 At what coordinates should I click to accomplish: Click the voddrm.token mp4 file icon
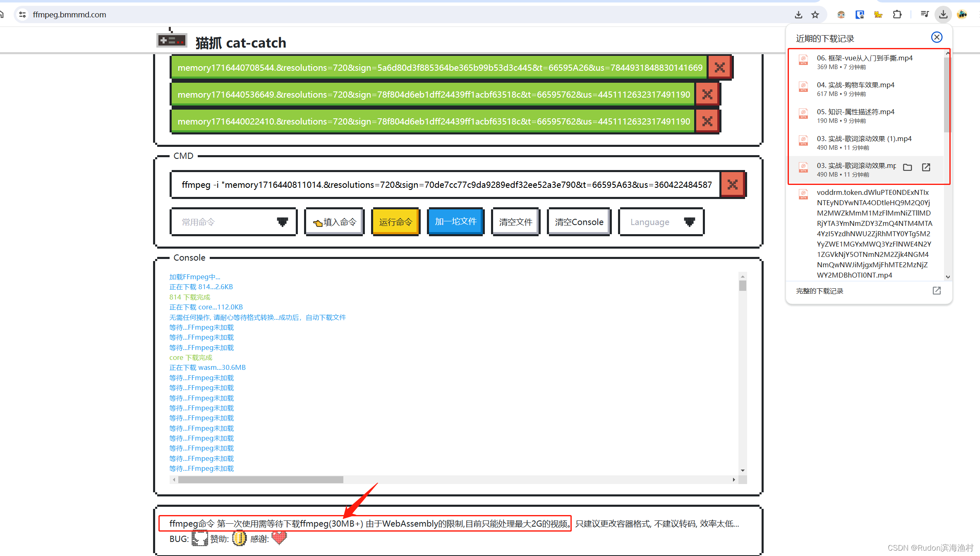(x=803, y=194)
